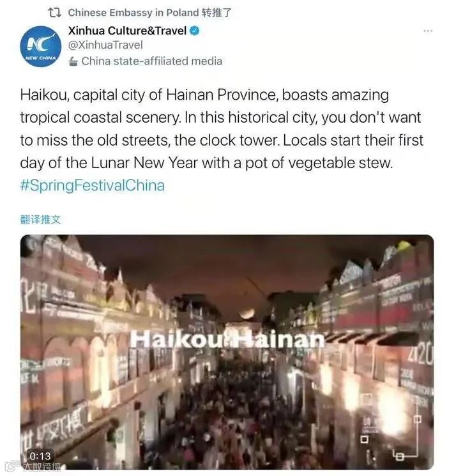Click the 0:13 video duration badge
This screenshot has height=476, width=463.
[x=40, y=456]
